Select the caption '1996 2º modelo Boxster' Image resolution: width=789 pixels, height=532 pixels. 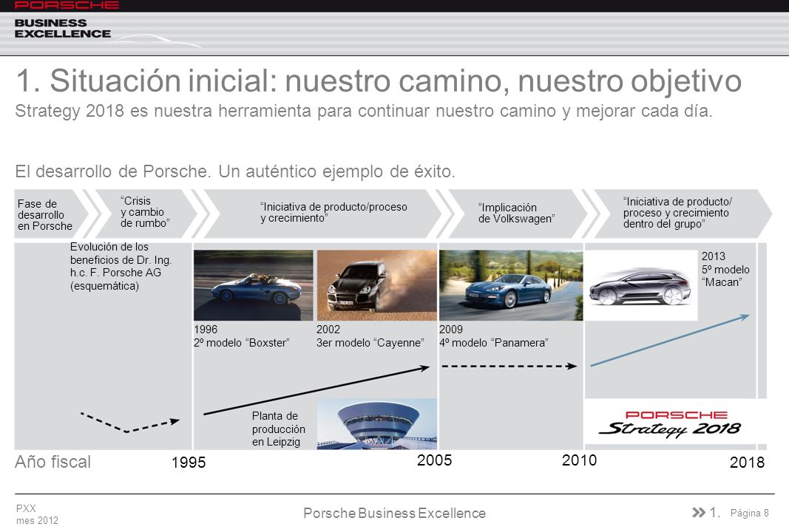[242, 336]
